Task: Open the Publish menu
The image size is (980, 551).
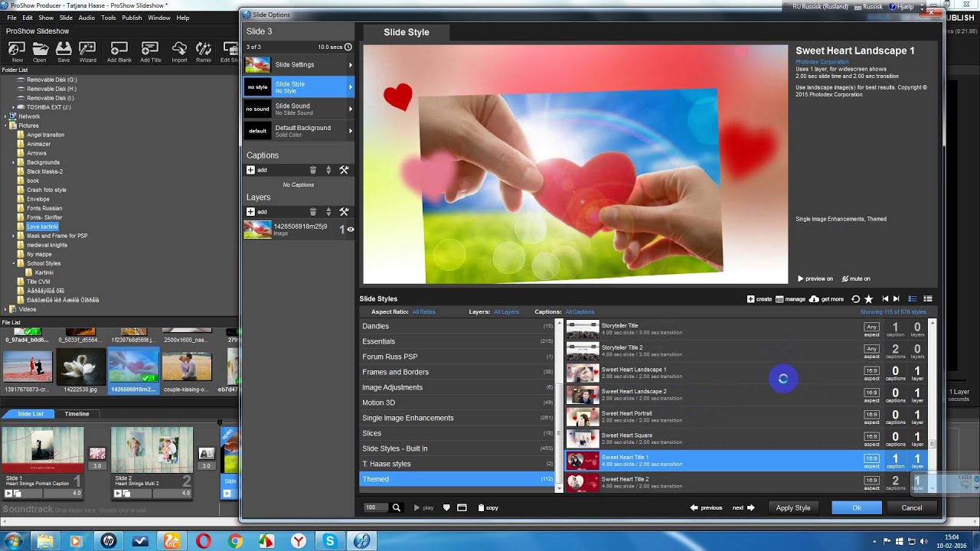Action: pos(132,18)
